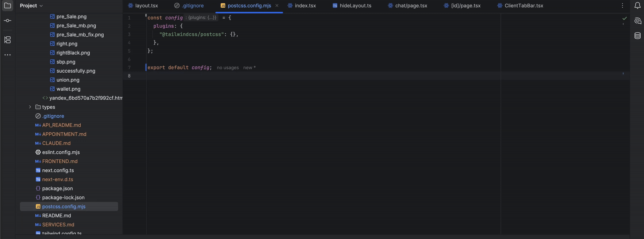Open the Structure tool window icon
This screenshot has height=239, width=644.
click(7, 40)
